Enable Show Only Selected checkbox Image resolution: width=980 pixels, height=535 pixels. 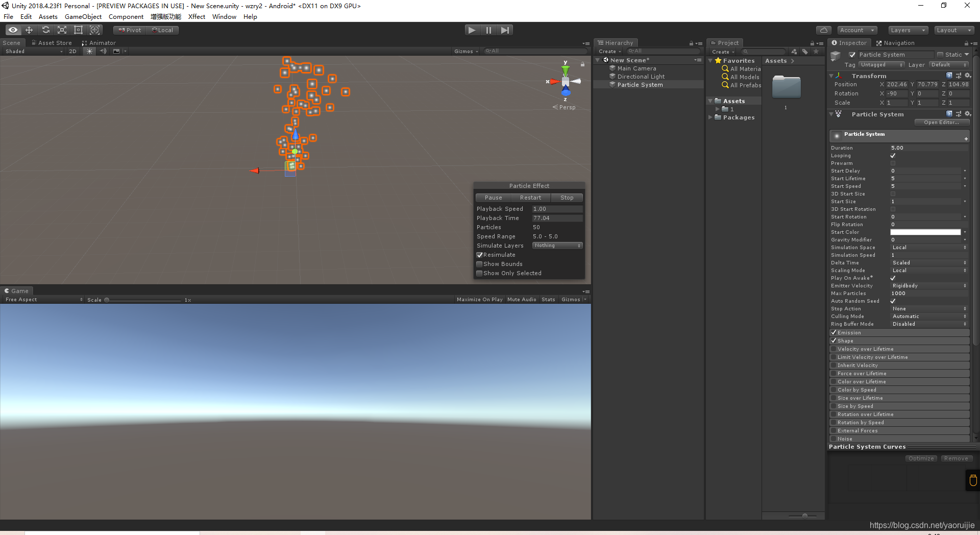click(x=479, y=273)
